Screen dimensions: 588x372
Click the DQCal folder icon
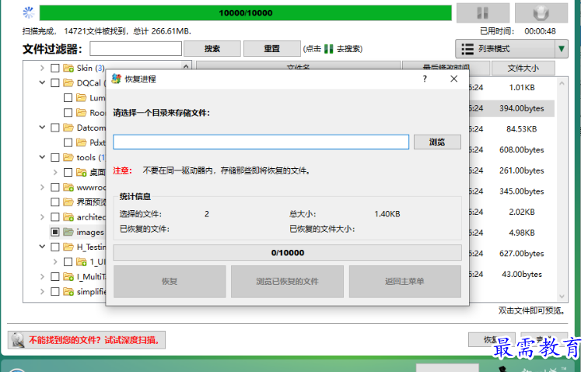pos(68,83)
